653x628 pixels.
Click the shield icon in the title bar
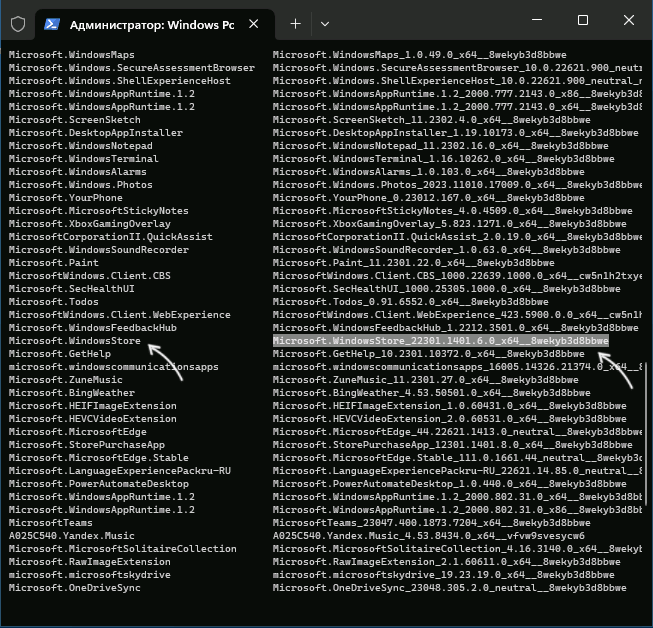[x=18, y=24]
